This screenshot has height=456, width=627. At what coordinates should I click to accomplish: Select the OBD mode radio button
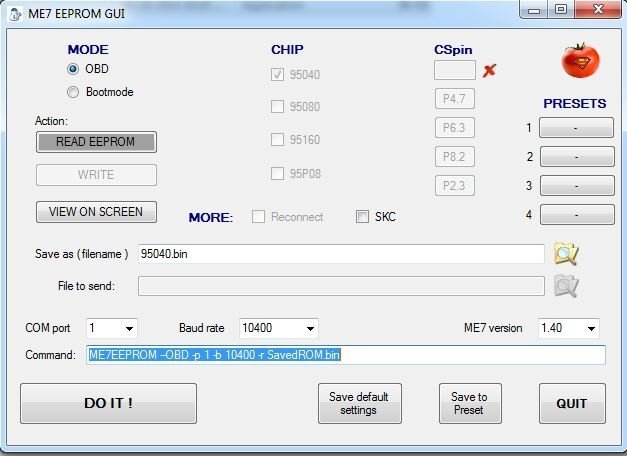point(73,69)
